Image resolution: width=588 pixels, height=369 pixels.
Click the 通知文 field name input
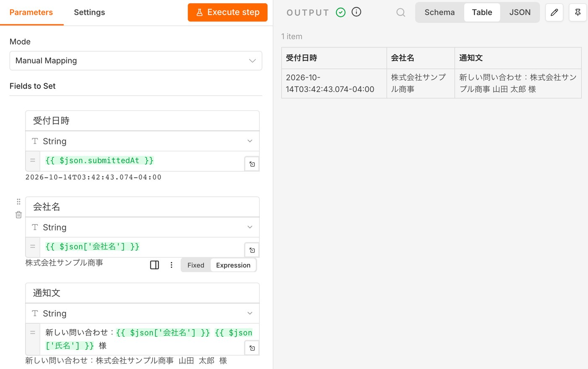pos(142,293)
